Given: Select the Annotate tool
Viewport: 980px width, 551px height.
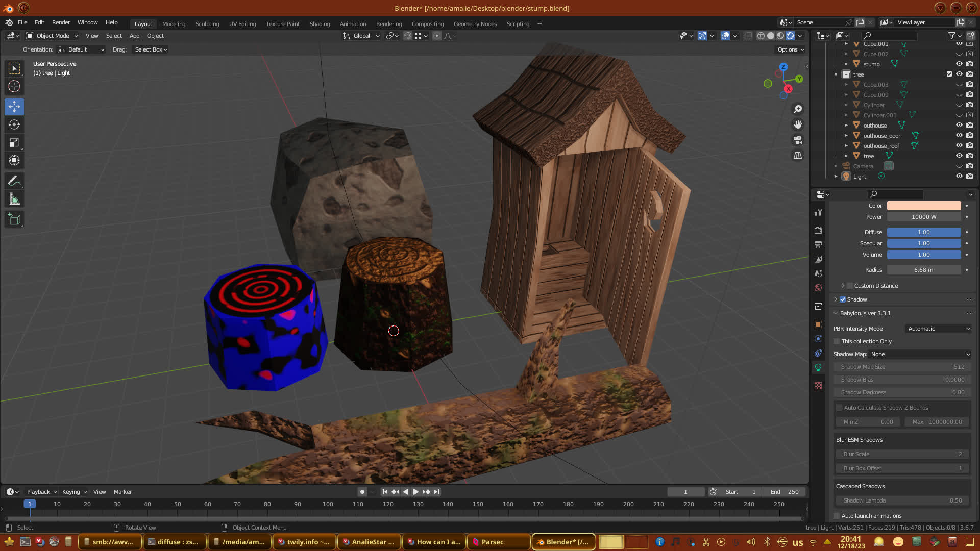Looking at the screenshot, I should pyautogui.click(x=14, y=181).
